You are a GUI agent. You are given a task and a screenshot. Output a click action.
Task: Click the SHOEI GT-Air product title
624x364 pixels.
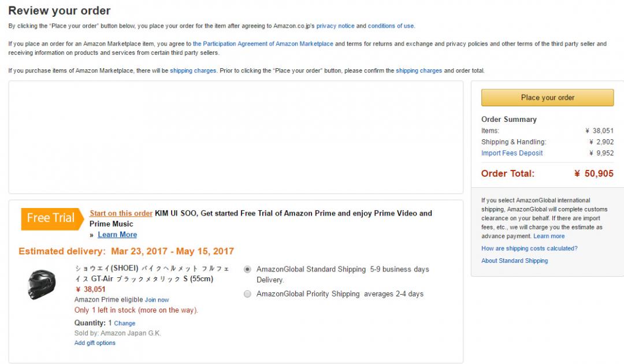click(152, 273)
